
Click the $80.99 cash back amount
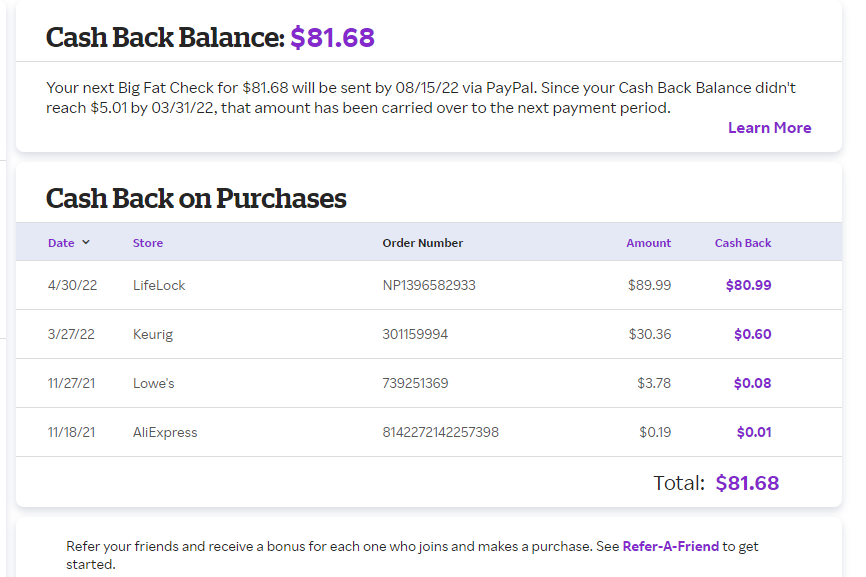click(x=748, y=285)
